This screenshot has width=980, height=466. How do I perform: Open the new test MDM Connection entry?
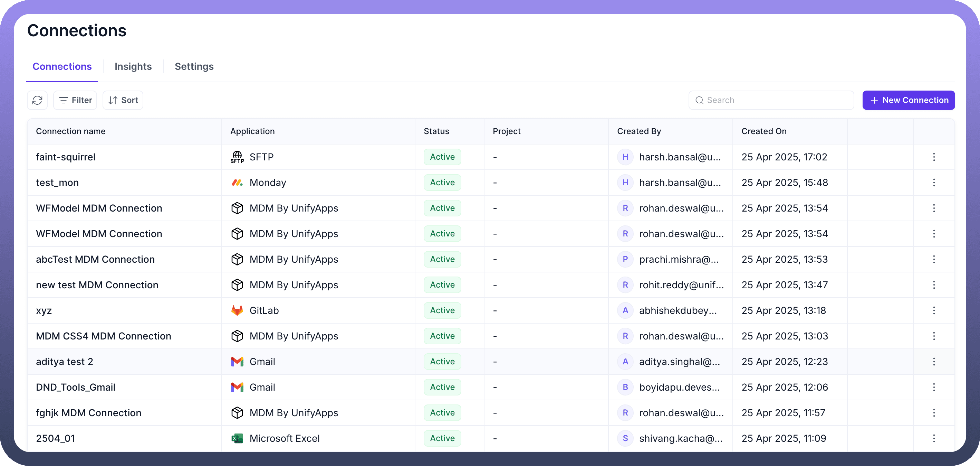[97, 285]
